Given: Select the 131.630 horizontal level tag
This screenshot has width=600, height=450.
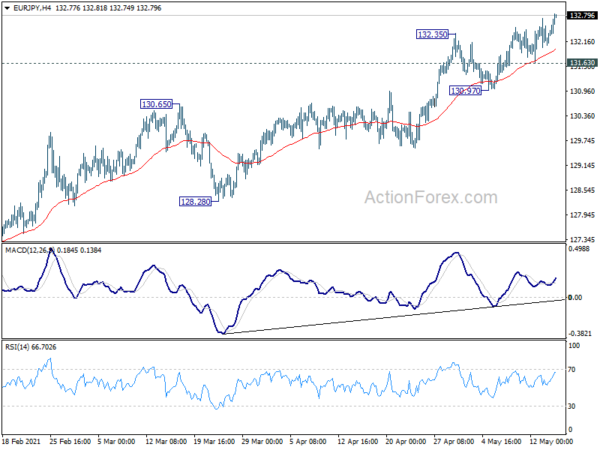Looking at the screenshot, I should tap(582, 62).
